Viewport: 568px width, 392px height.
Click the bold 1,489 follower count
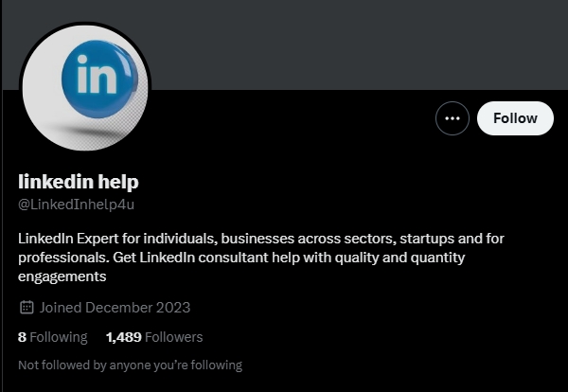point(123,337)
